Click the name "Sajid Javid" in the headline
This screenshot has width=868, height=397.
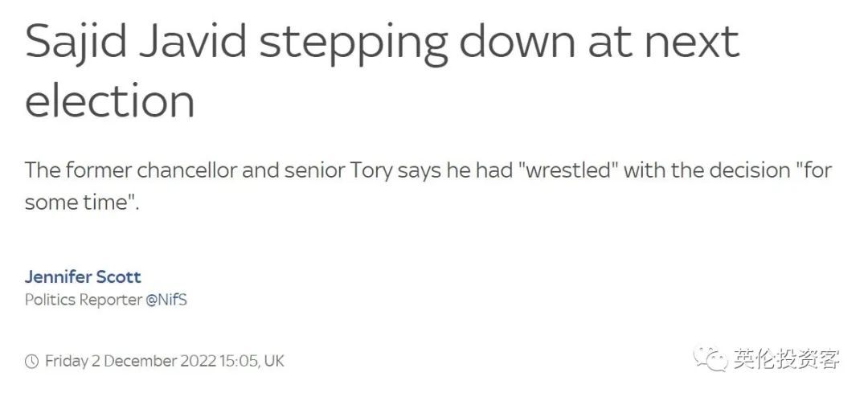point(134,42)
